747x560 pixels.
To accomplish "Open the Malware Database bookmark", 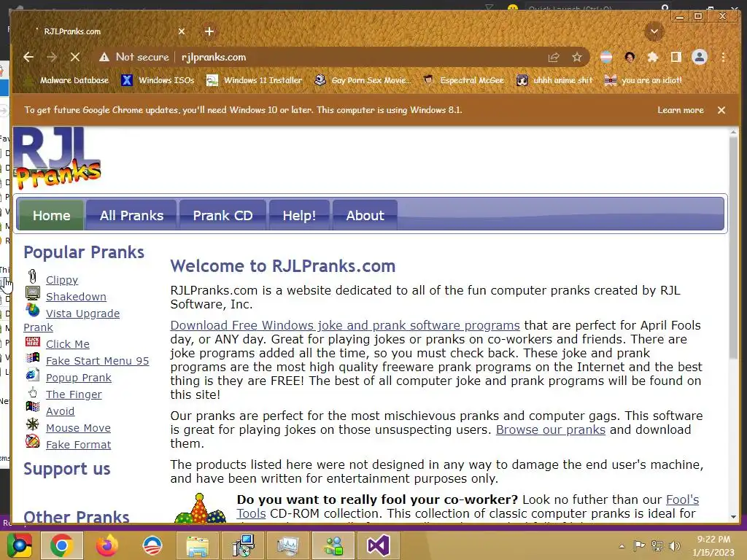I will click(x=66, y=80).
